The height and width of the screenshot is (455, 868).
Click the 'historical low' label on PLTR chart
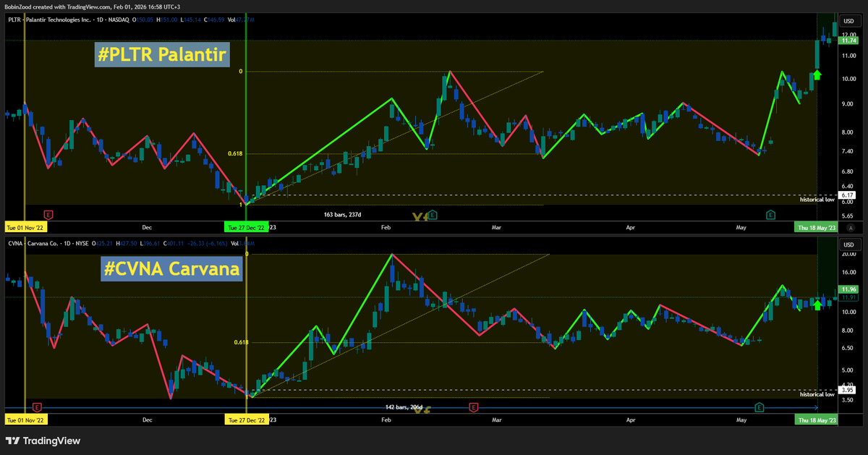[x=817, y=199]
